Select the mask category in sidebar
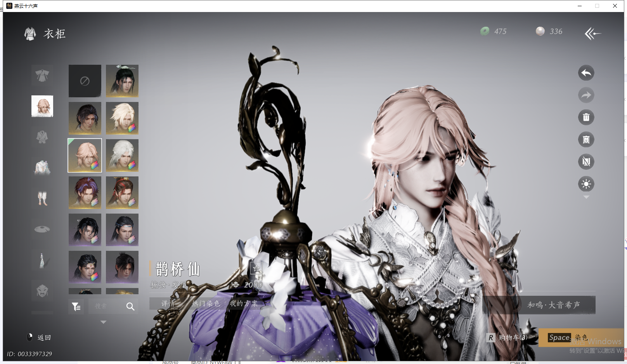The width and height of the screenshot is (627, 364). [42, 290]
